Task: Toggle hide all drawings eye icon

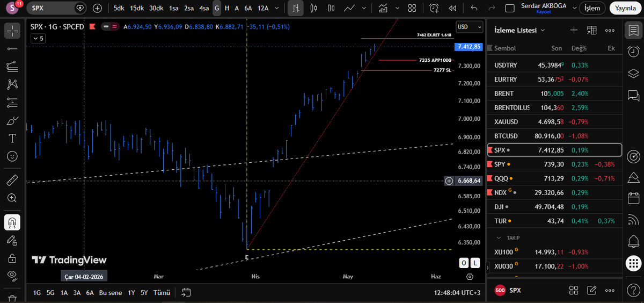Action: pyautogui.click(x=12, y=276)
